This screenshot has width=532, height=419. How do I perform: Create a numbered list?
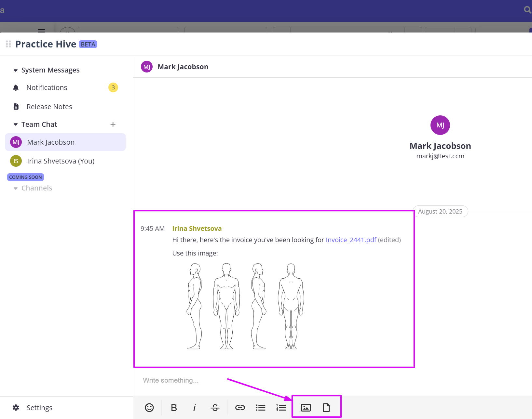[281, 407]
